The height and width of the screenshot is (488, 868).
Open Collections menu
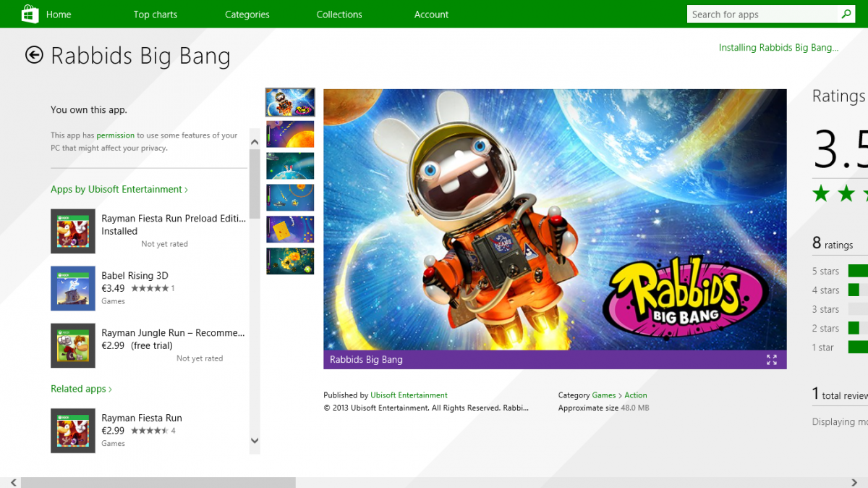339,14
